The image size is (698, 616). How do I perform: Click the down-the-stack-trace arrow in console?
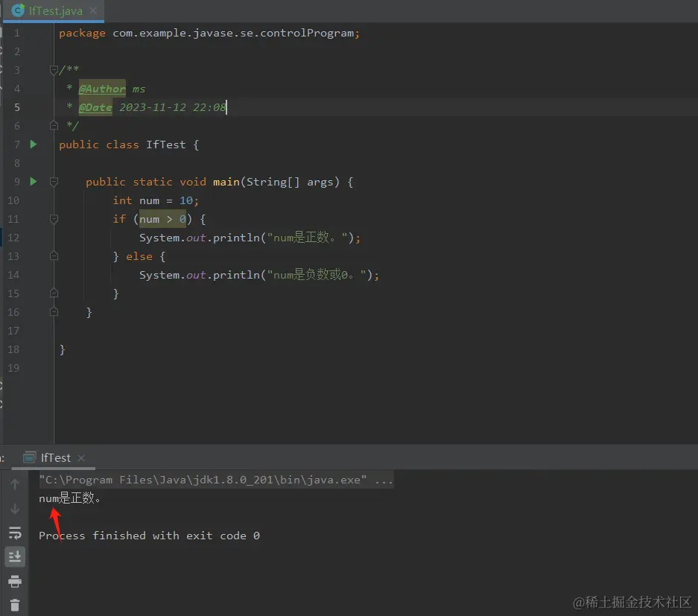(15, 508)
